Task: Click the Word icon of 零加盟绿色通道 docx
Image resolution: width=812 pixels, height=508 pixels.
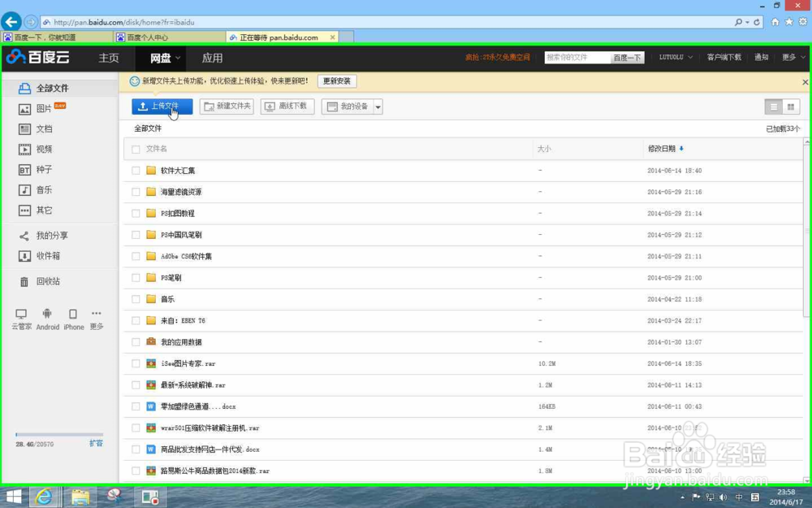Action: point(151,406)
